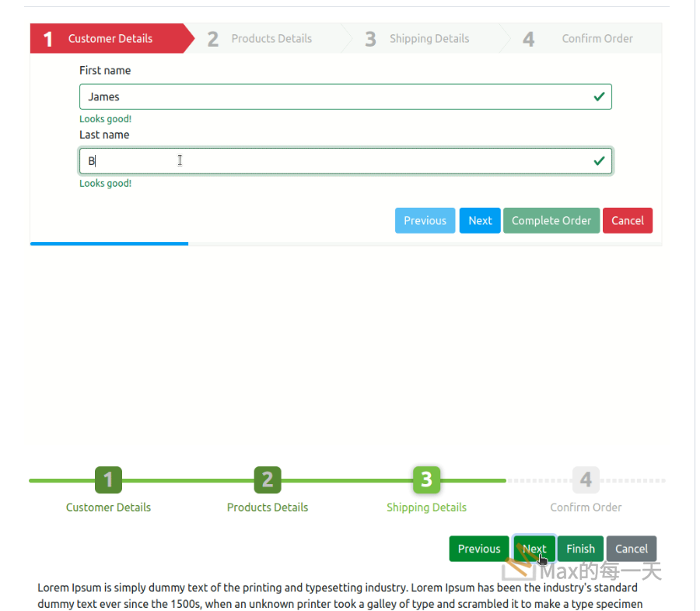The image size is (700, 611).
Task: Click the Complete Order button
Action: pos(551,221)
